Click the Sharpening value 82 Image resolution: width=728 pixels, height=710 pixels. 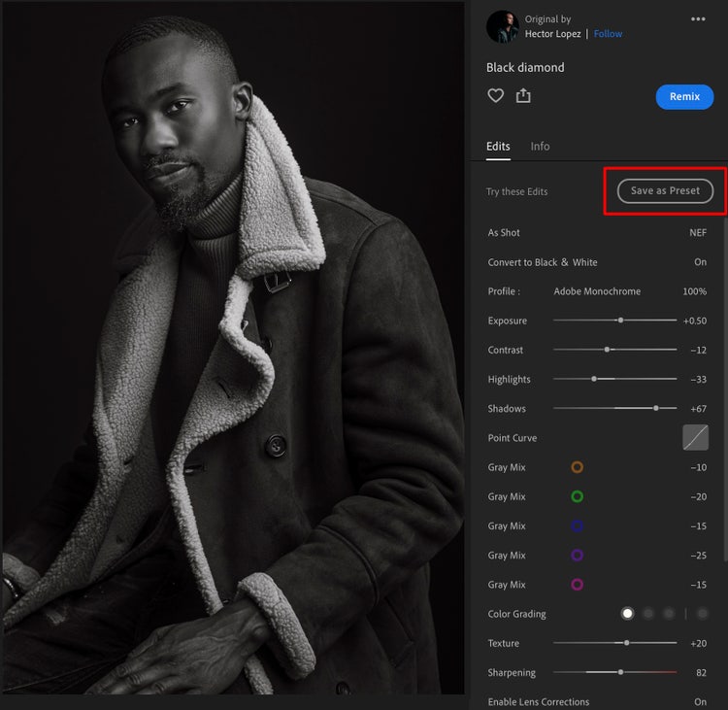tap(701, 672)
